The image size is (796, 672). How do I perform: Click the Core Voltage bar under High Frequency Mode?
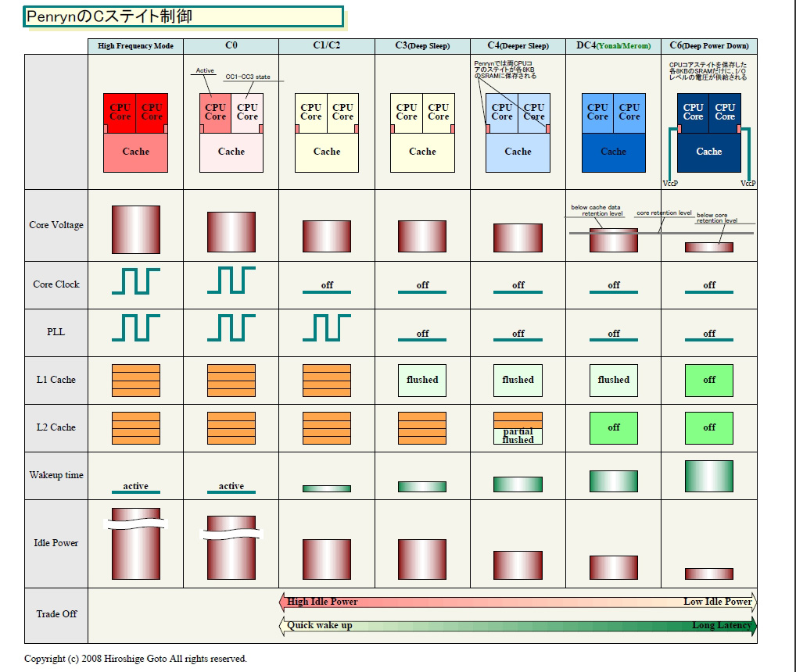pos(135,229)
